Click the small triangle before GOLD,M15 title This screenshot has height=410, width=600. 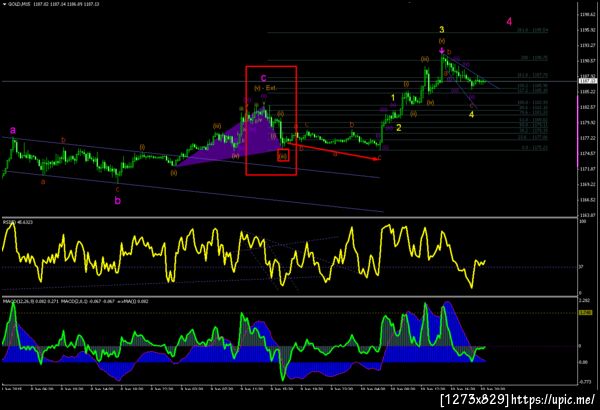pyautogui.click(x=4, y=4)
